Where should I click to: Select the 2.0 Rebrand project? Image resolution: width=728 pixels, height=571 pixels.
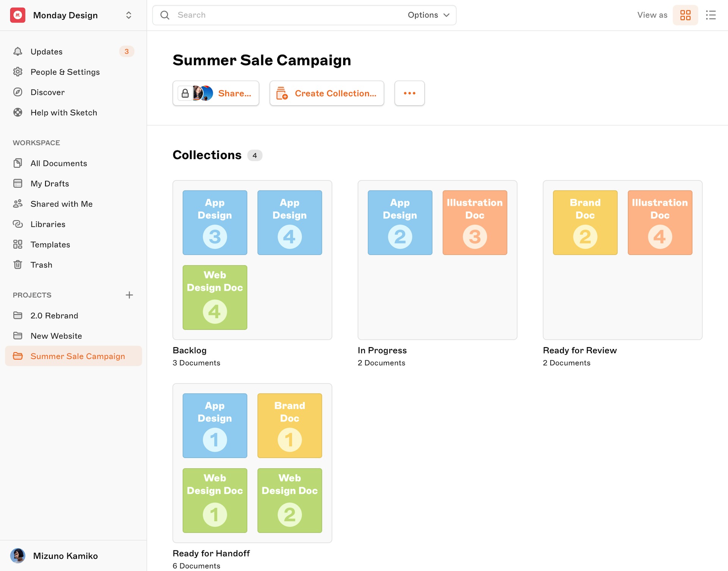[x=54, y=315]
